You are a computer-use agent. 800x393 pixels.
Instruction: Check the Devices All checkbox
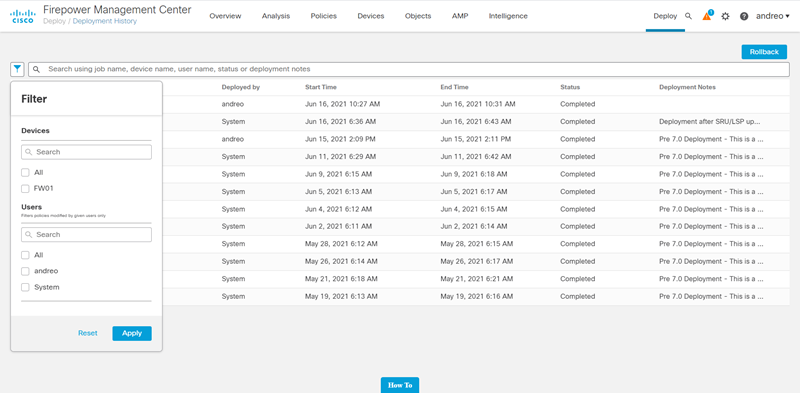25,173
